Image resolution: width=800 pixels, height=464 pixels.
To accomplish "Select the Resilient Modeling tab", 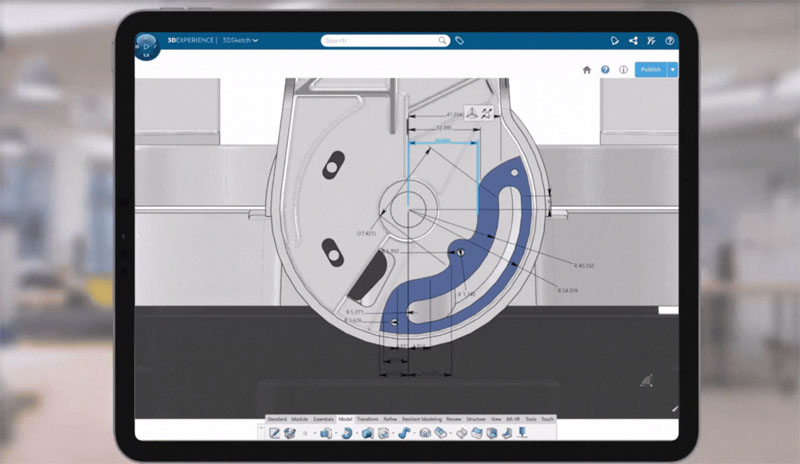I will 423,419.
